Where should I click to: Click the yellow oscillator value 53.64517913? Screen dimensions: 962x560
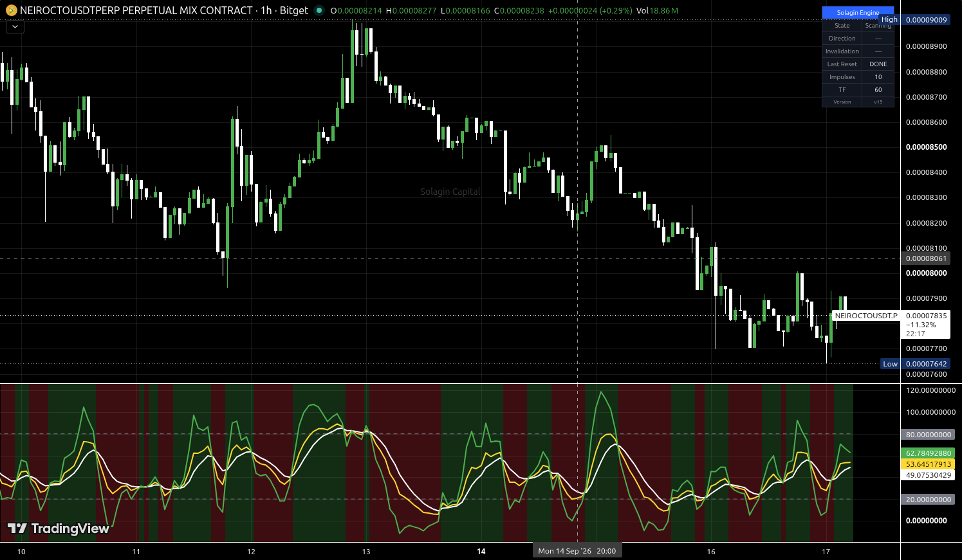[x=928, y=464]
